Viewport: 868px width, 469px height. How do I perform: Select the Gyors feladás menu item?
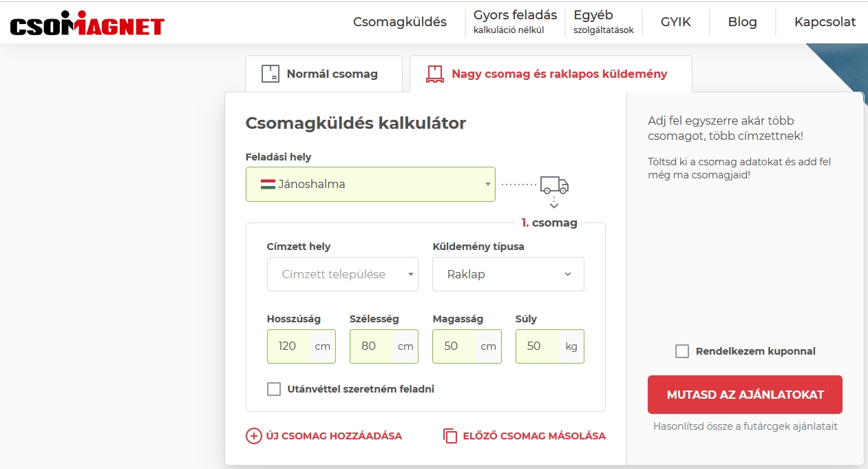(515, 21)
